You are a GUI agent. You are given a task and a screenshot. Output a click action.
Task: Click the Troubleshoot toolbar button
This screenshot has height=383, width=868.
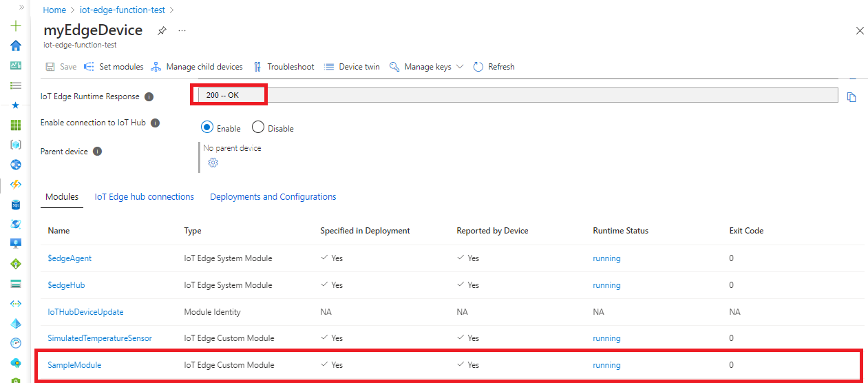[284, 67]
